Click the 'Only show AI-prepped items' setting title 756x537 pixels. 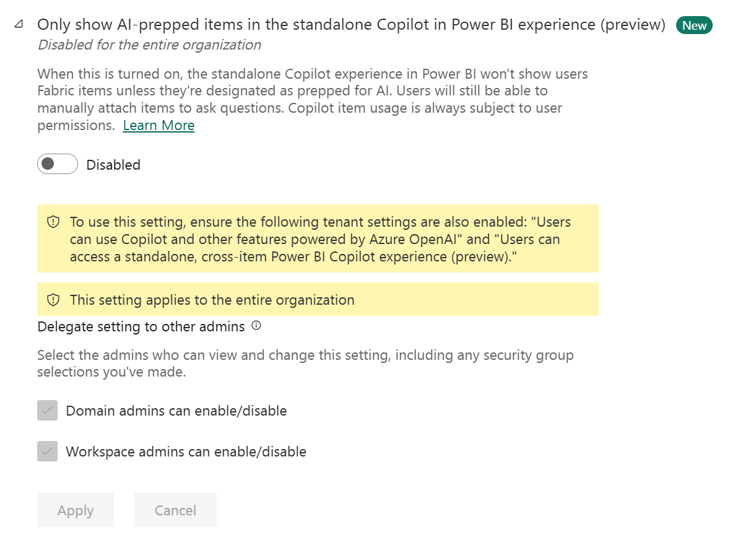point(351,25)
